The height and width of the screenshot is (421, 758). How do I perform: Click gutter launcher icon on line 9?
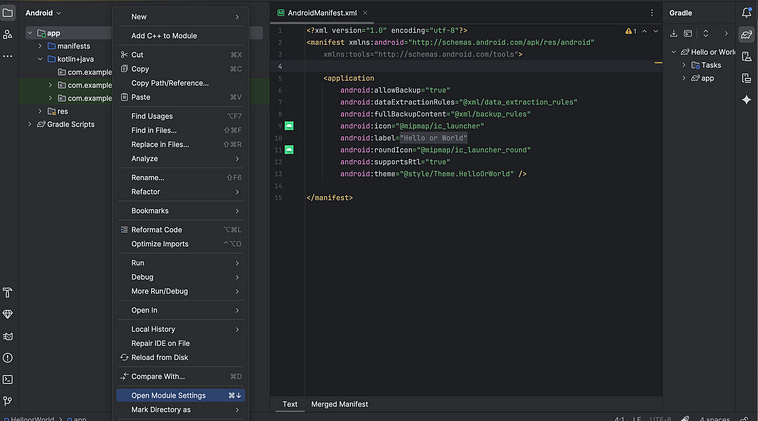point(289,126)
